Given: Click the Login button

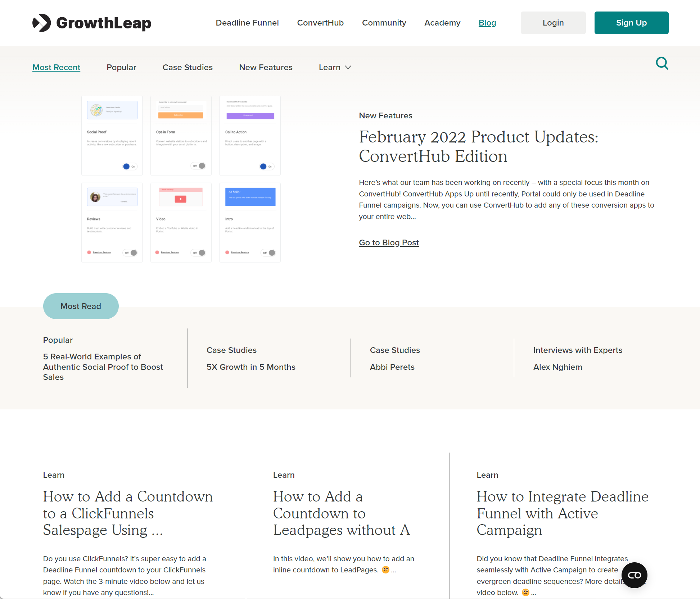Looking at the screenshot, I should click(553, 23).
